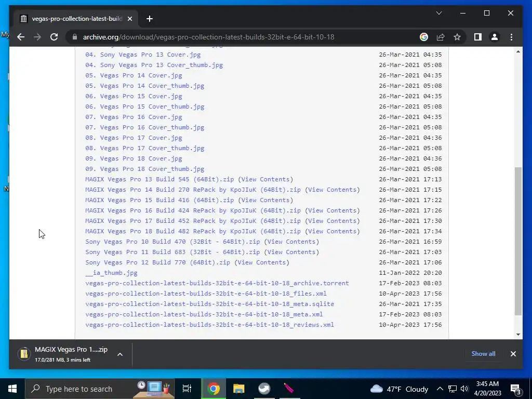The width and height of the screenshot is (532, 399).
Task: Open the weather widget 47°F Cloudy
Action: 399,389
